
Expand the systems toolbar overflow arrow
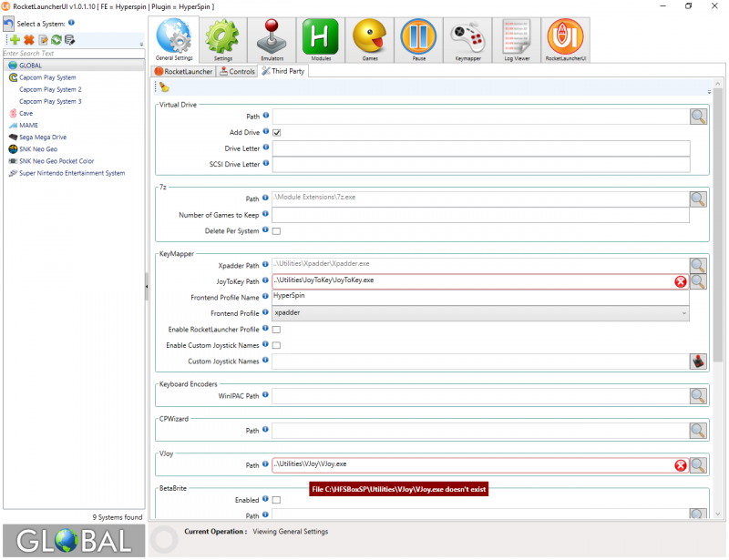[141, 44]
